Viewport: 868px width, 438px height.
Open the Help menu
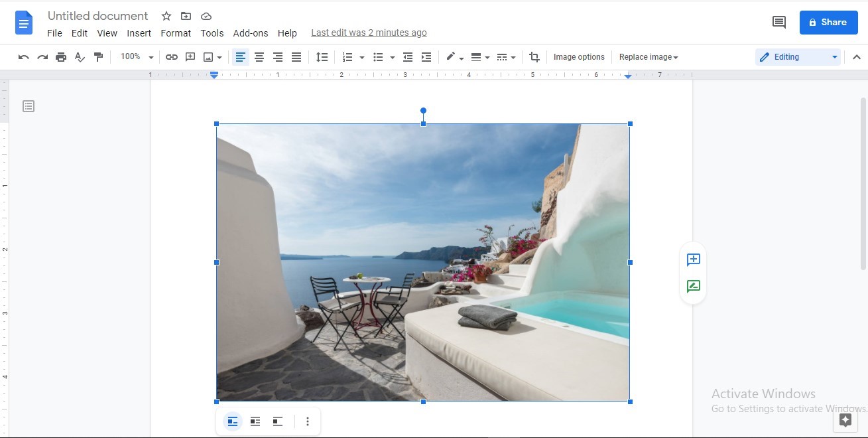click(287, 33)
